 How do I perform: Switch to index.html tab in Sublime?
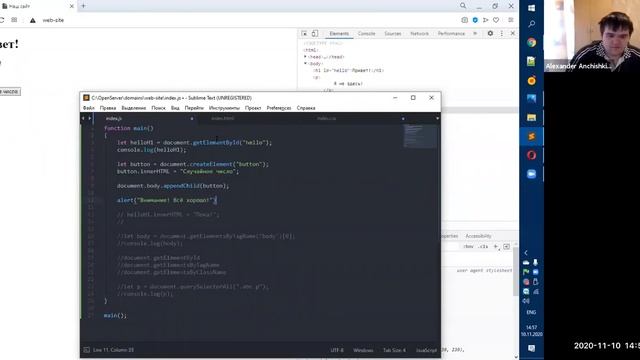[223, 119]
